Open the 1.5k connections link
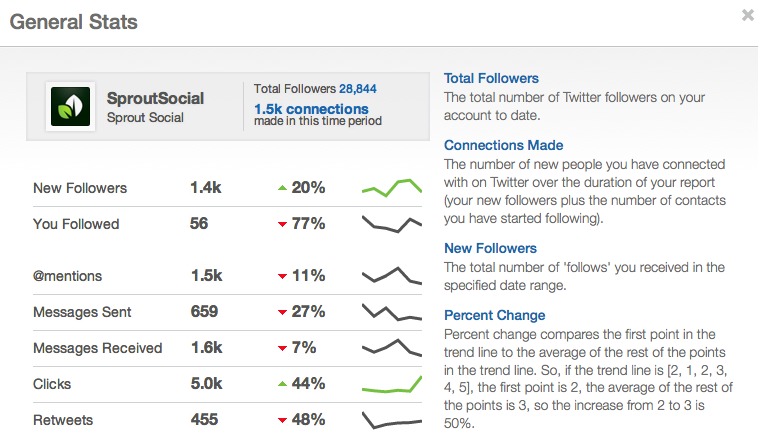Viewport: 758px width, 442px height. click(x=311, y=109)
